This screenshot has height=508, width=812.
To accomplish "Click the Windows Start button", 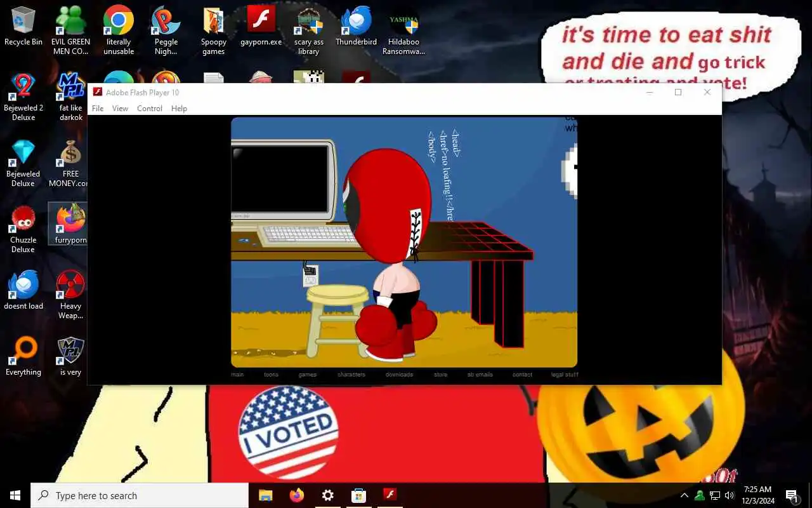I will coord(15,495).
